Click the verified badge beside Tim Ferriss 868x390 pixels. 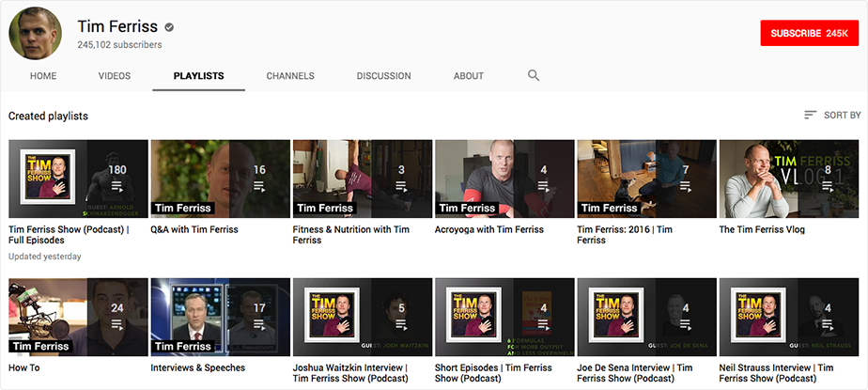[x=168, y=27]
